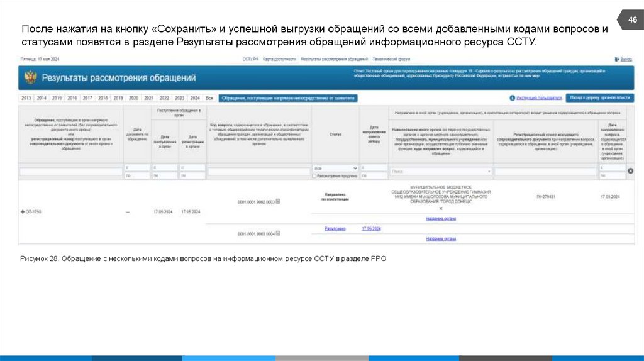Open 'Результаты рассмотрения обращений' top menu link
Screen dimensions: 644x361
pos(335,60)
